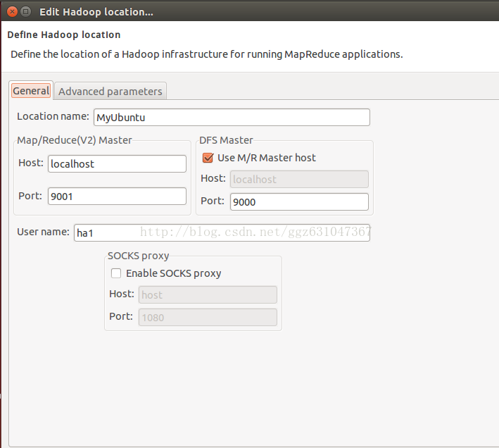The image size is (499, 448).
Task: Click the SOCKS proxy Host field
Action: coord(208,294)
